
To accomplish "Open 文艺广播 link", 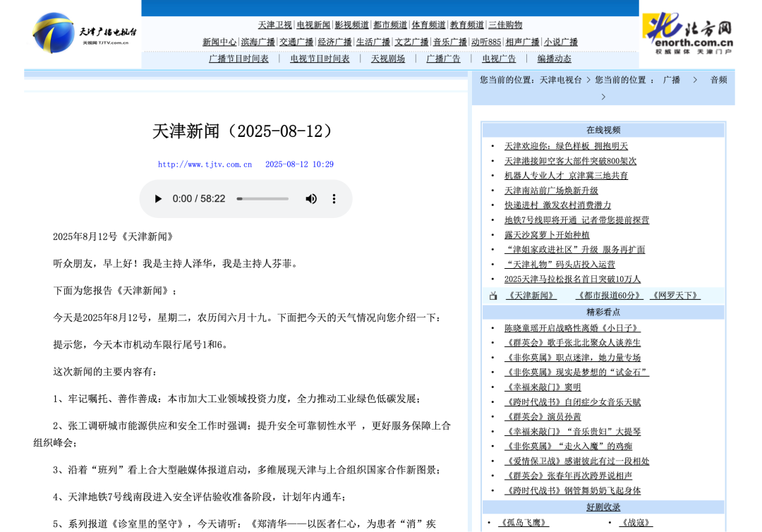I will point(411,42).
